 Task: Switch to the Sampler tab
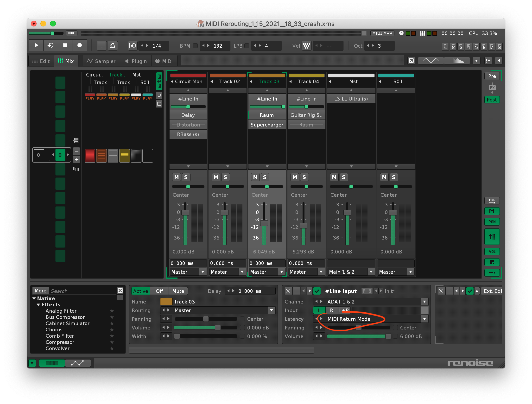point(101,61)
